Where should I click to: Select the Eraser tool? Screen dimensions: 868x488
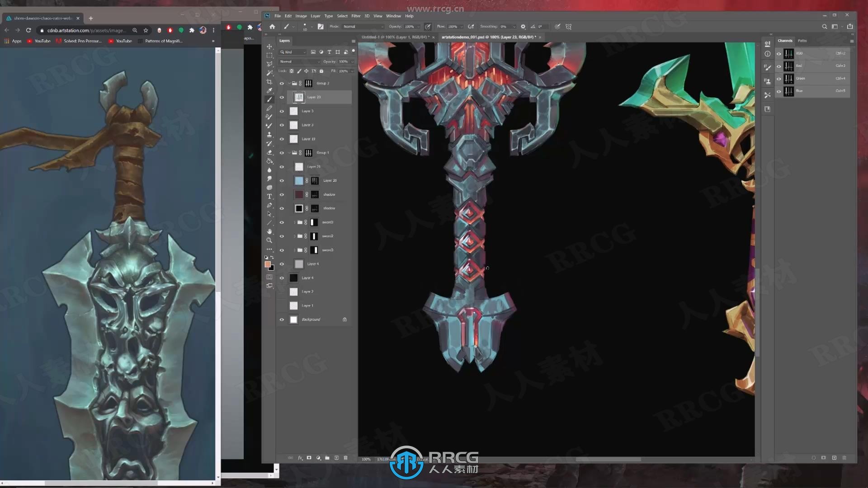tap(269, 152)
